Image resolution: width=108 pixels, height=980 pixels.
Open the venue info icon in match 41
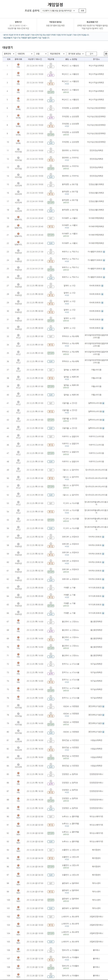pos(103,403)
